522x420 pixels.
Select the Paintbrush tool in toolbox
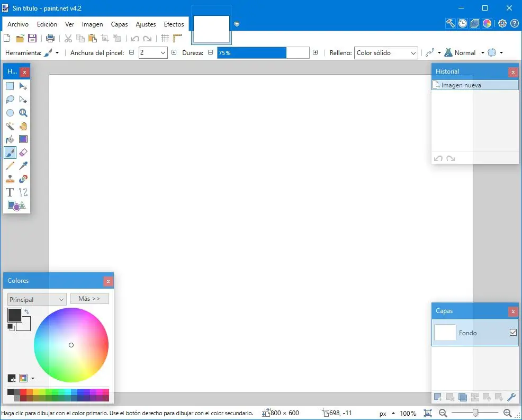click(10, 153)
